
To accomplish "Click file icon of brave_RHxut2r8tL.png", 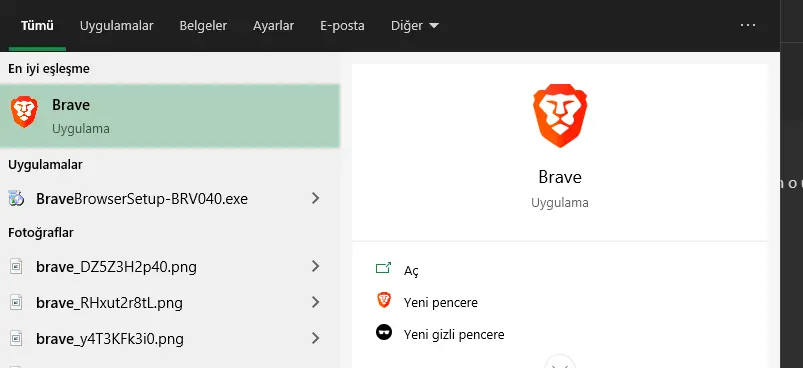I will pyautogui.click(x=16, y=303).
